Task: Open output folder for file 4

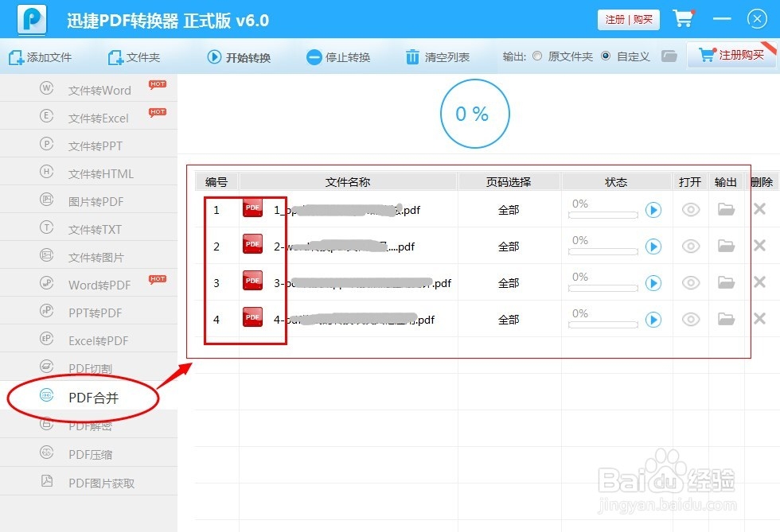Action: [x=726, y=319]
